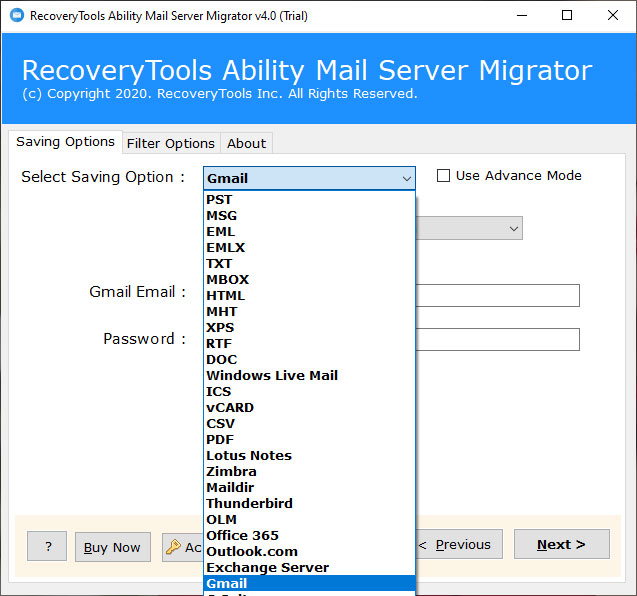This screenshot has height=596, width=637.
Task: Choose Thunderbird saving option
Action: (309, 503)
